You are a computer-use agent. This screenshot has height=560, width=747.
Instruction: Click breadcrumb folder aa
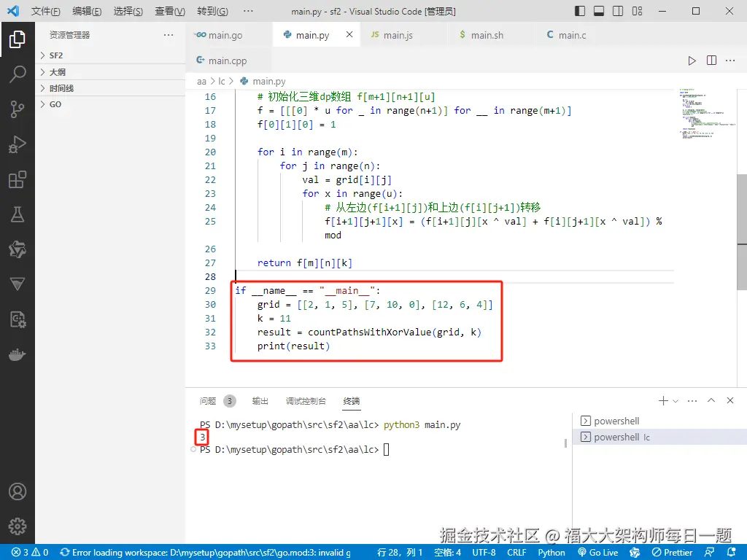201,82
